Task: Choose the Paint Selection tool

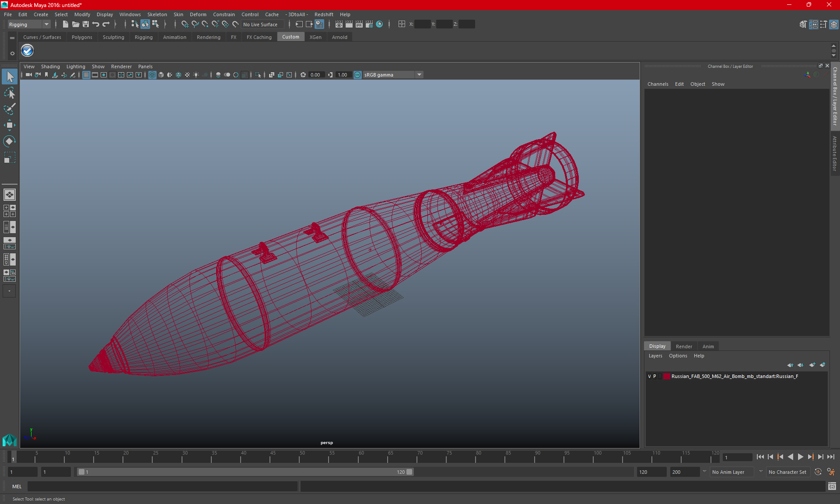Action: tap(10, 109)
